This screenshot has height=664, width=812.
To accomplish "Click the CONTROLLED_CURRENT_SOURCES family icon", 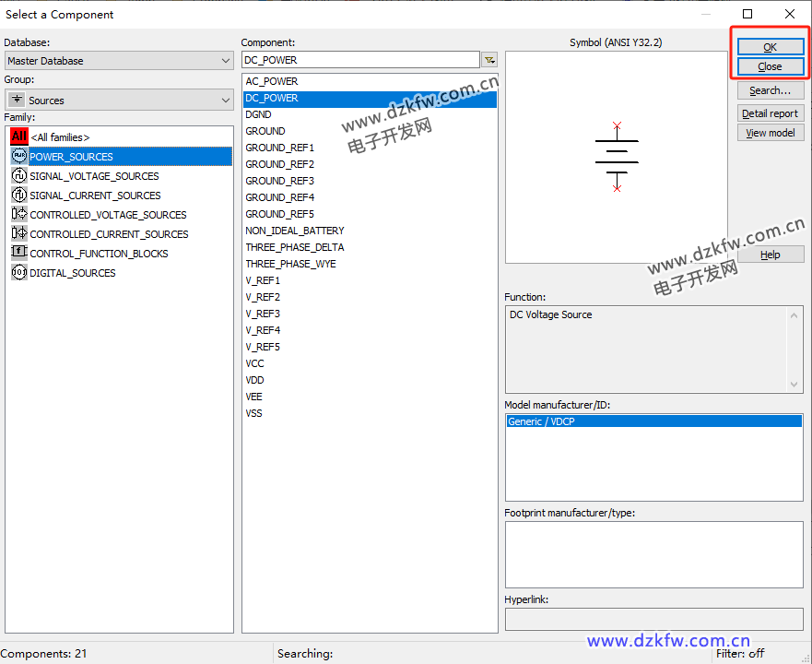I will coord(18,233).
